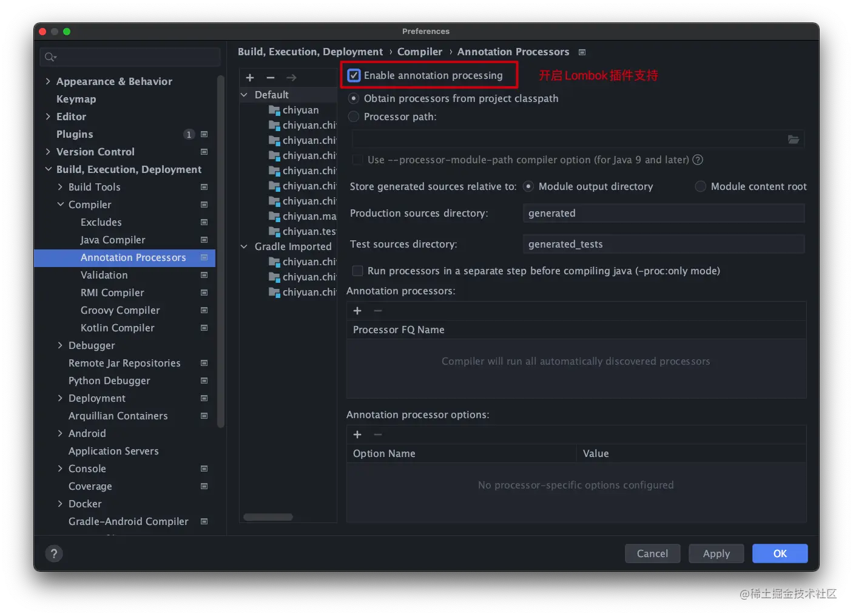Click the update count badge on Plugins
The height and width of the screenshot is (616, 853).
[x=189, y=134]
